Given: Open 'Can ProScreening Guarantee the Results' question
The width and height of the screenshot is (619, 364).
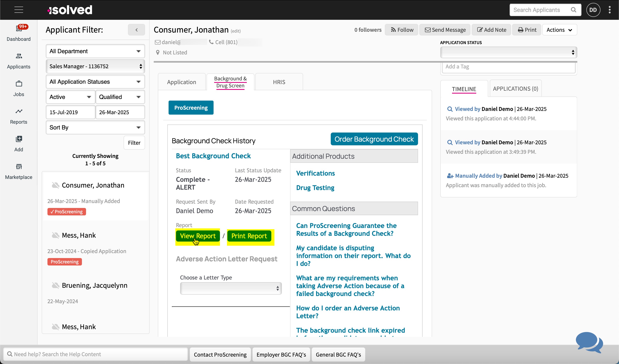Looking at the screenshot, I should click(346, 229).
